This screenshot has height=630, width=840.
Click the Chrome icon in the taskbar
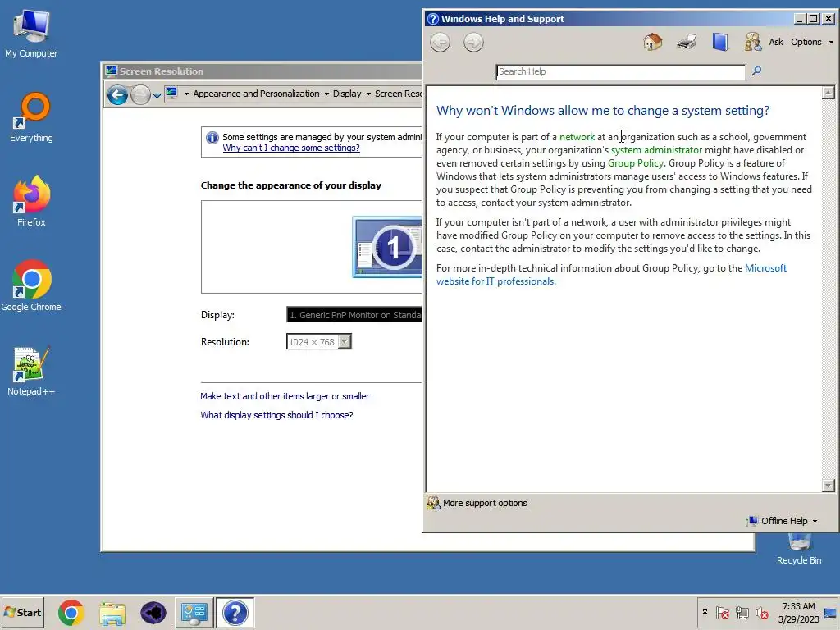(x=71, y=613)
